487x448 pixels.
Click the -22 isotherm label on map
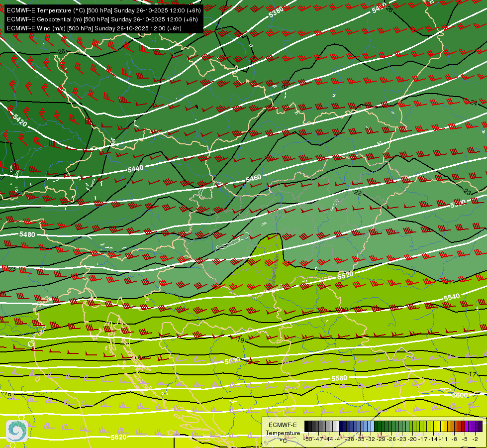357,193
